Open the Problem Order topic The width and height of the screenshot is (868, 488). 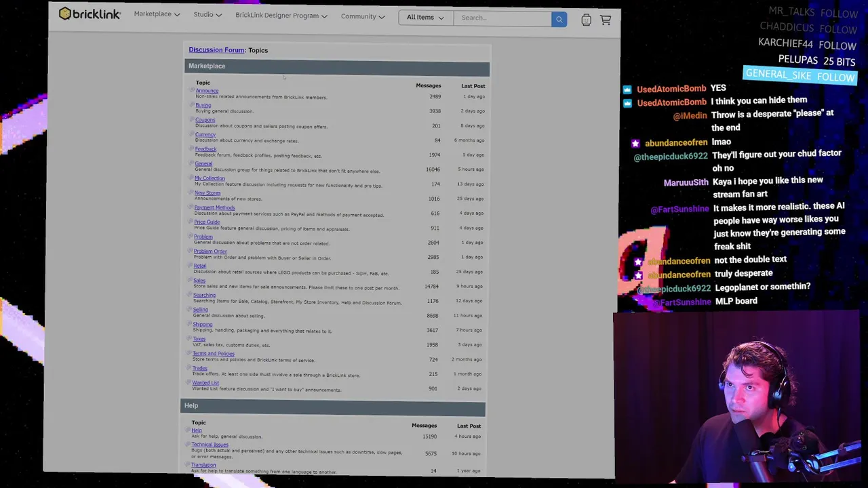click(x=210, y=251)
